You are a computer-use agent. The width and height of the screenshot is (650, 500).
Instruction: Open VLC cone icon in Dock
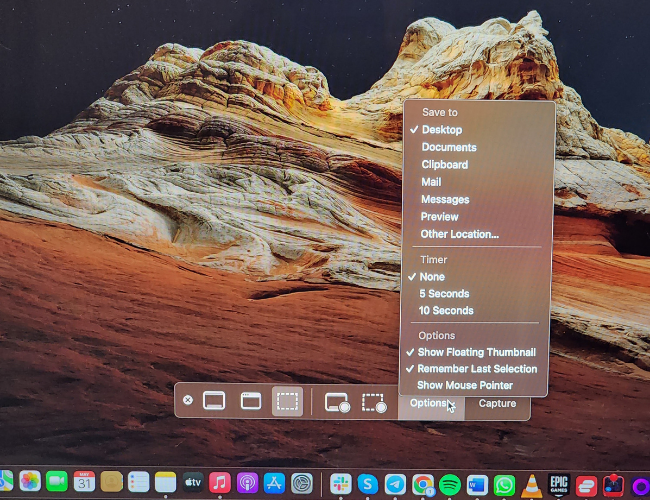click(531, 486)
